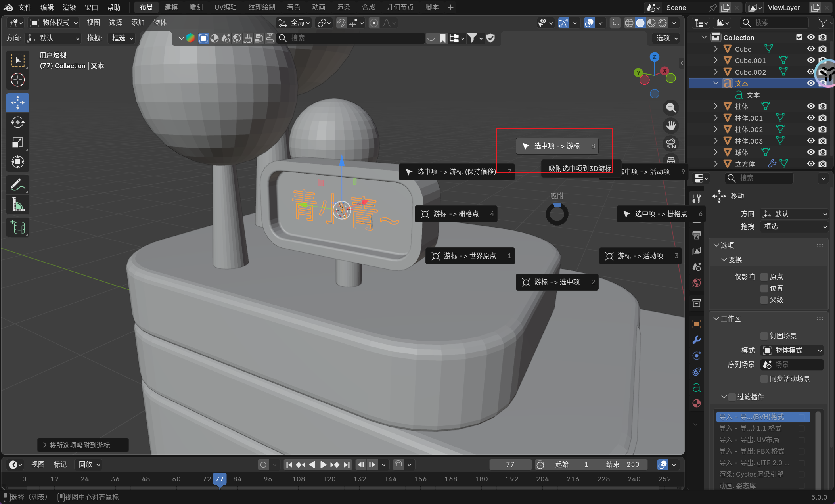Click frame 120 on the timeline
Image resolution: width=835 pixels, height=504 pixels.
pyautogui.click(x=329, y=479)
